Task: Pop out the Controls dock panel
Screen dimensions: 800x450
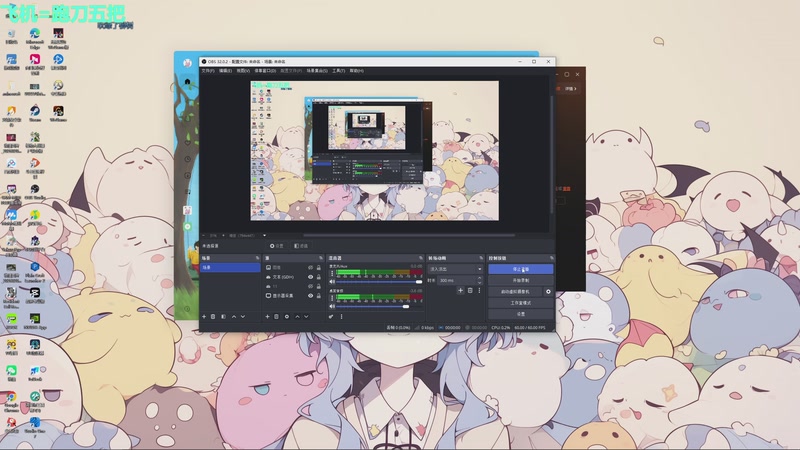Action: coord(551,258)
